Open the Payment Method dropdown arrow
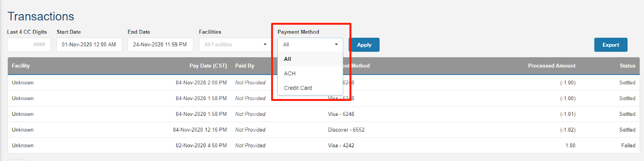 point(336,44)
